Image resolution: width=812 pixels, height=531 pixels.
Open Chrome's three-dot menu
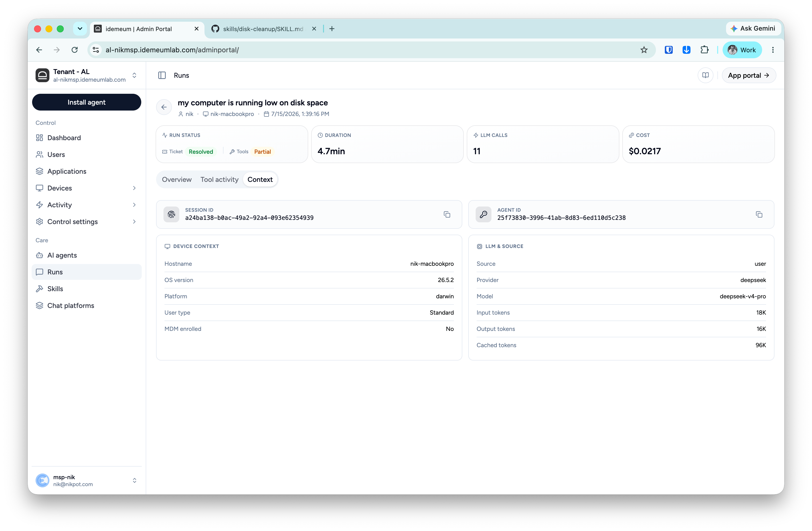click(773, 50)
